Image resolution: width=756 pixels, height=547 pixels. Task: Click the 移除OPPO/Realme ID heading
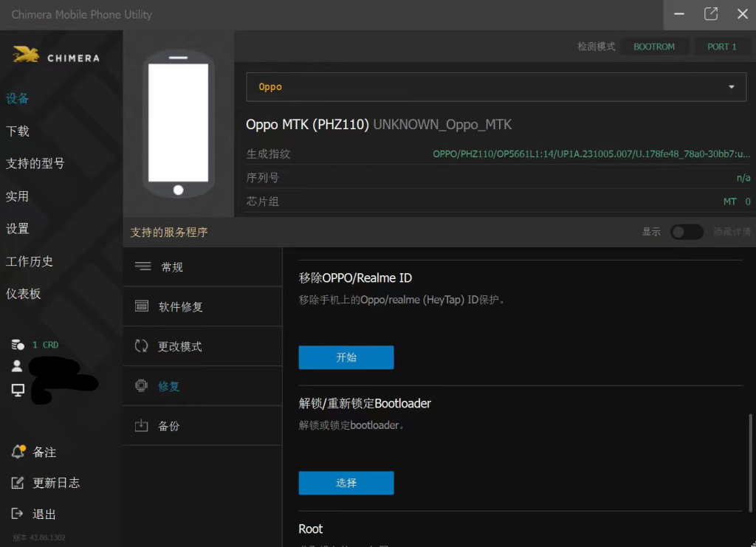tap(355, 278)
